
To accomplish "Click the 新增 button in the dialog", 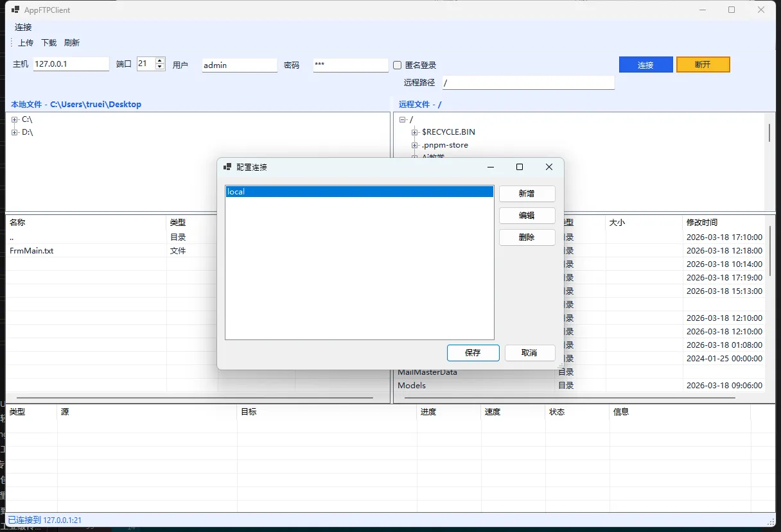I will click(x=527, y=194).
